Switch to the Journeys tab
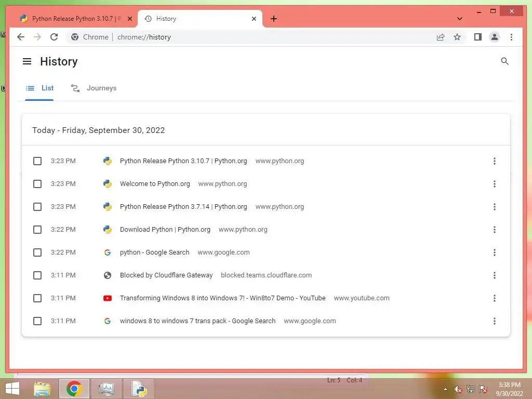 94,88
